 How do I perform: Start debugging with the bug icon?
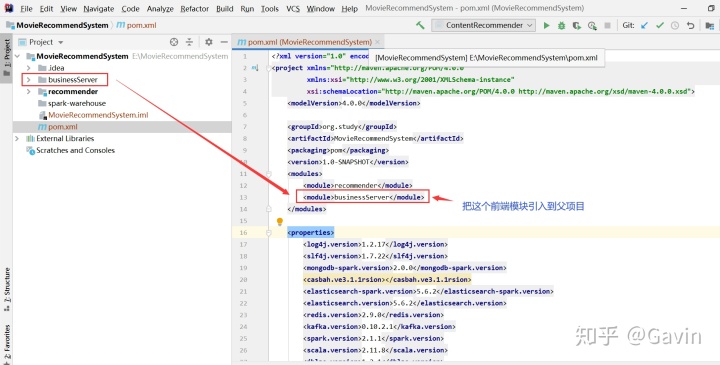tap(562, 26)
